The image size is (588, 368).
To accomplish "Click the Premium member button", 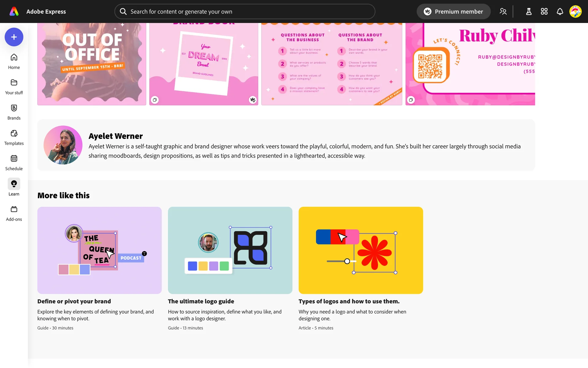I will tap(453, 12).
